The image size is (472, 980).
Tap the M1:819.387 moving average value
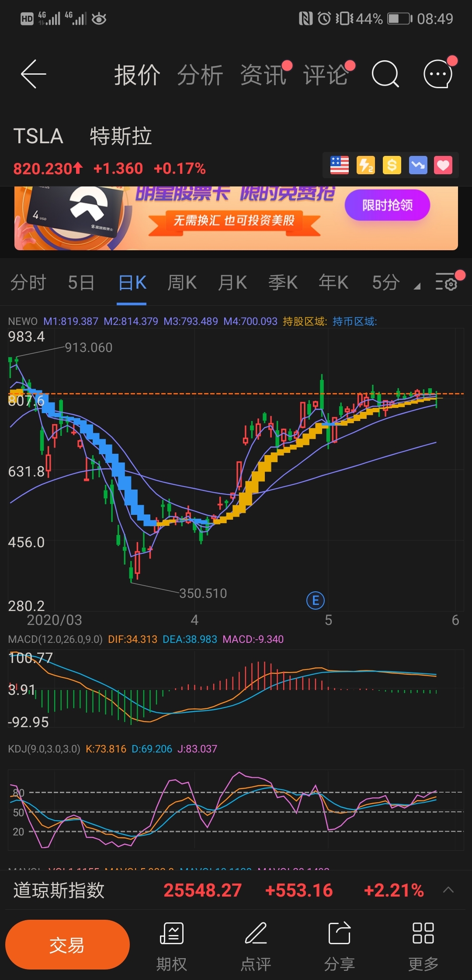coord(71,321)
